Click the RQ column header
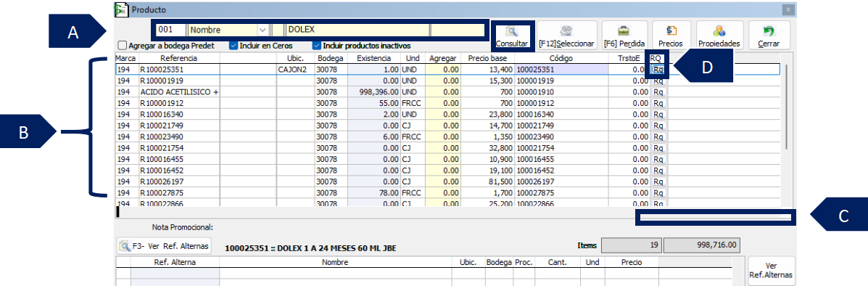The height and width of the screenshot is (286, 868). click(656, 58)
